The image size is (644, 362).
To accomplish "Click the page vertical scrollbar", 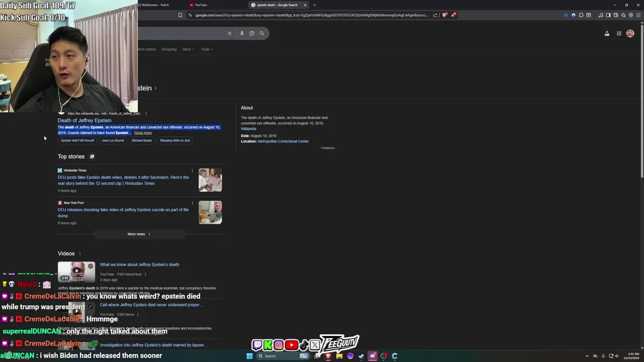I will (641, 101).
